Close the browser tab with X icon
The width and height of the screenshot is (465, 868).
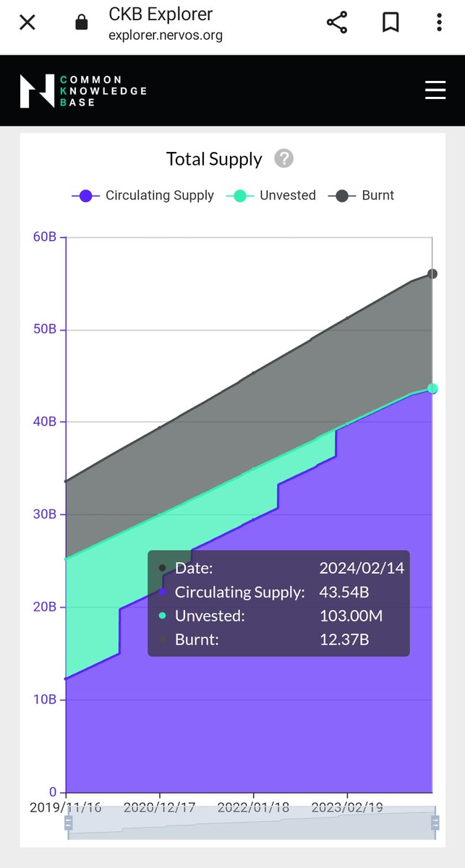(27, 22)
